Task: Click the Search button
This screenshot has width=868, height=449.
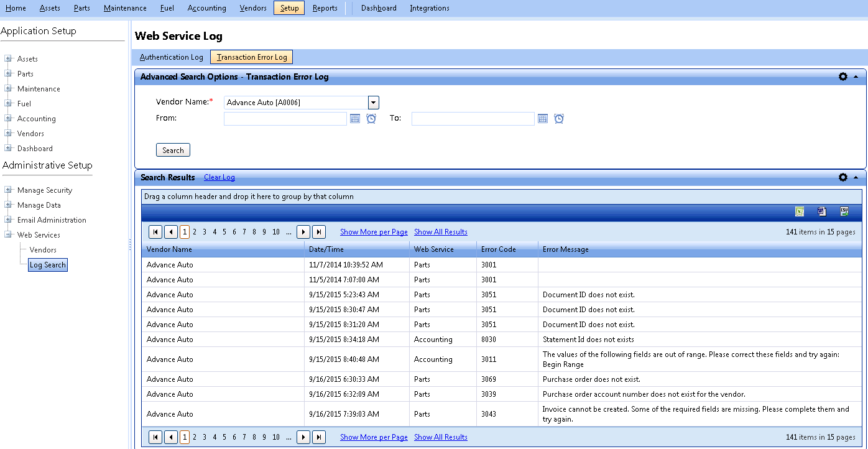Action: (173, 150)
